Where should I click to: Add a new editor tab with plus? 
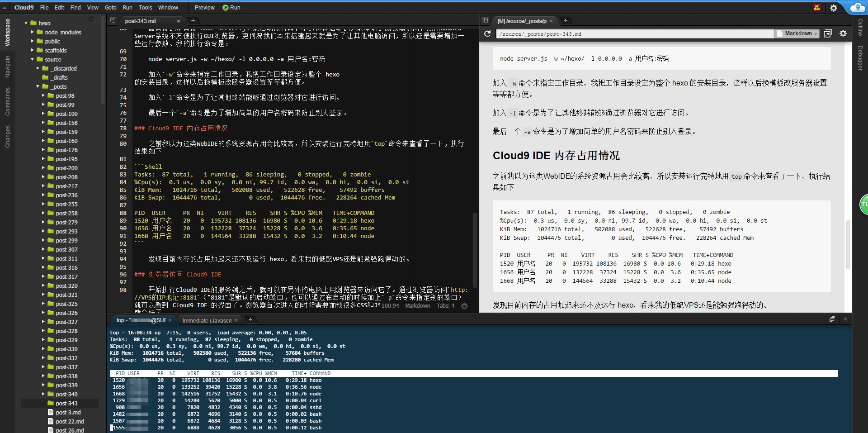pyautogui.click(x=193, y=20)
